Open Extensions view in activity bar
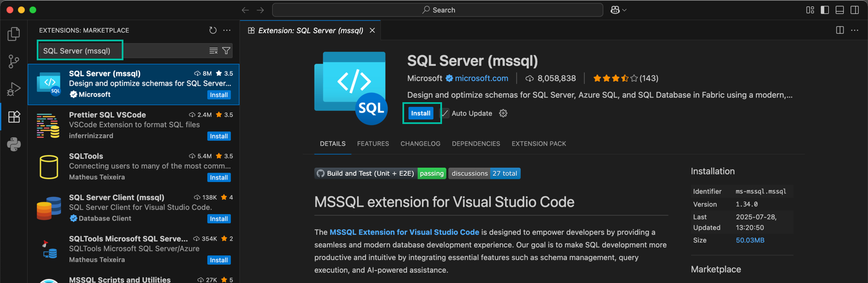This screenshot has height=283, width=868. 14,117
